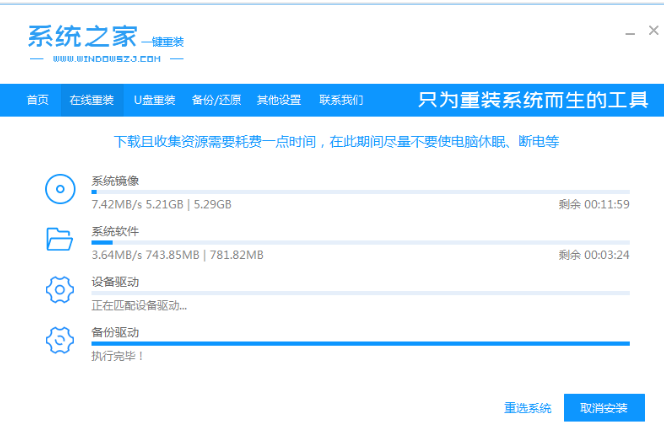This screenshot has width=664, height=426.
Task: Go to the 首页 tab
Action: tap(37, 100)
